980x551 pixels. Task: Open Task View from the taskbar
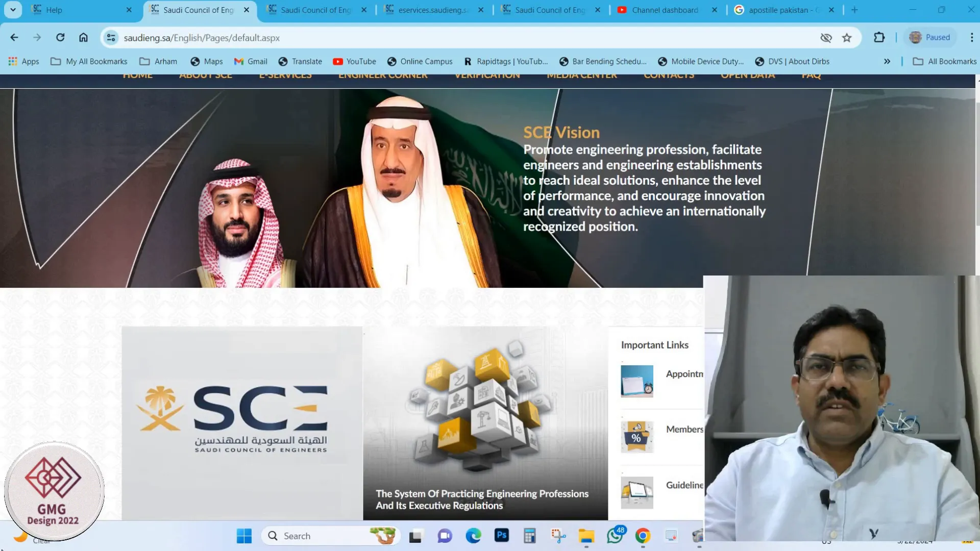415,536
